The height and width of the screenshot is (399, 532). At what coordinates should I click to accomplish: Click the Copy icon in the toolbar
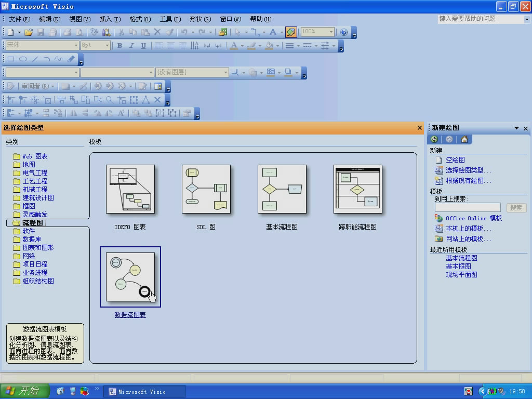(x=134, y=32)
